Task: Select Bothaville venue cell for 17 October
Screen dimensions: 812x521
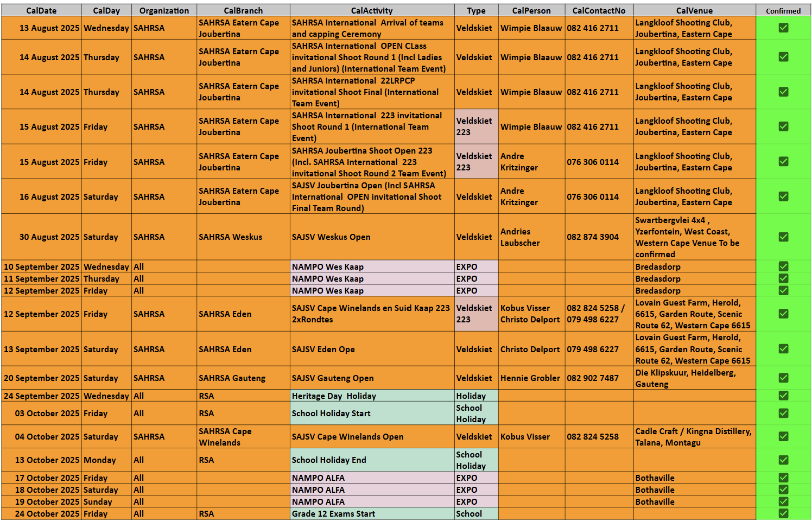Action: coord(695,478)
